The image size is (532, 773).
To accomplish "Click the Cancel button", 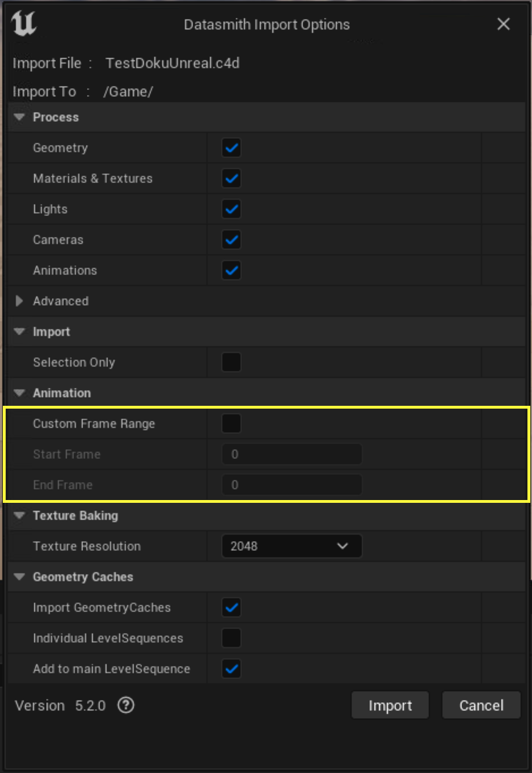I will pos(480,705).
